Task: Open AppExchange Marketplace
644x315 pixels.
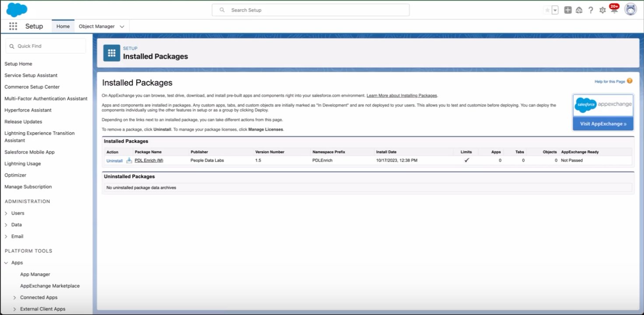Action: click(50, 286)
